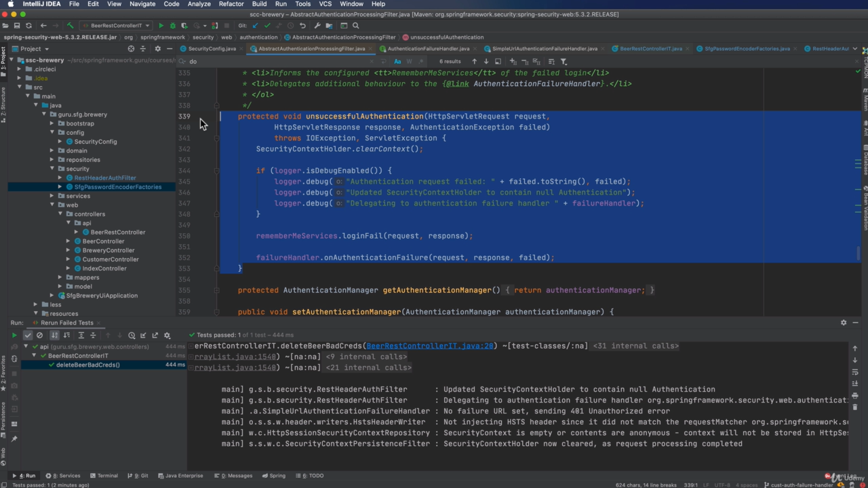Open BeerRestControllerIT.java:20 stack trace link

[x=430, y=346]
